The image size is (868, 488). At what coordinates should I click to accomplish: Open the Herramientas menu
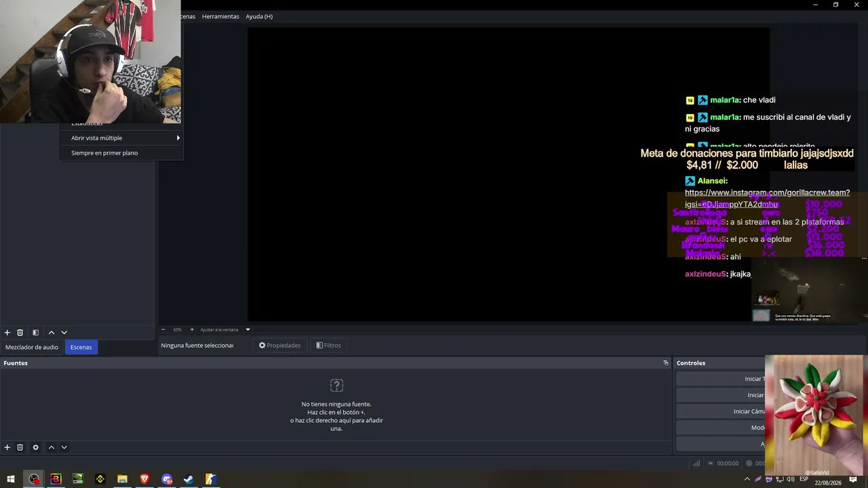220,16
